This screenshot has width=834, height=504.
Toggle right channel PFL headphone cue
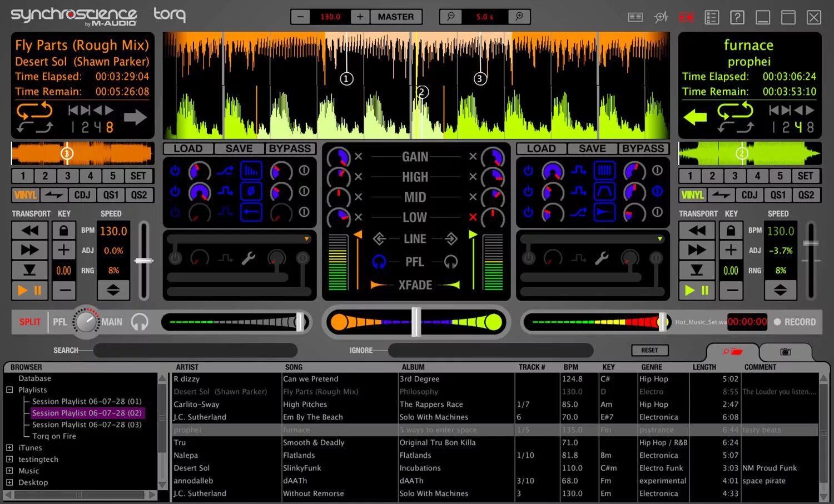point(451,261)
